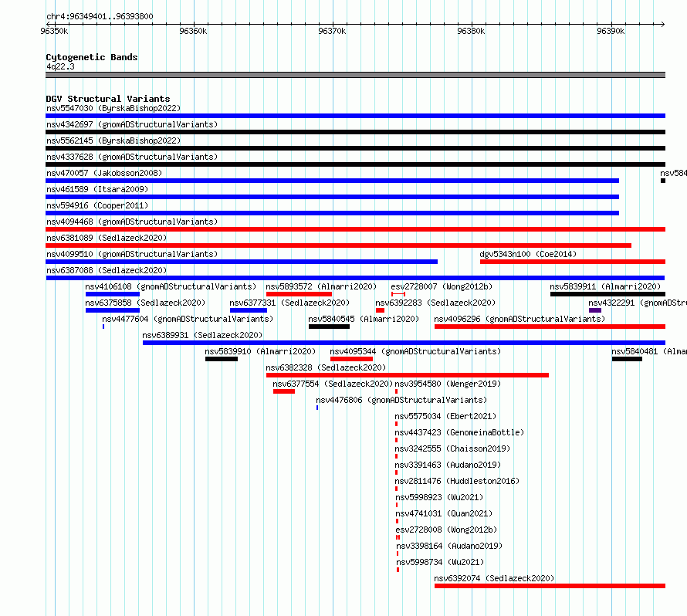Click the chr4:96349401..96393800 region label

coord(100,16)
